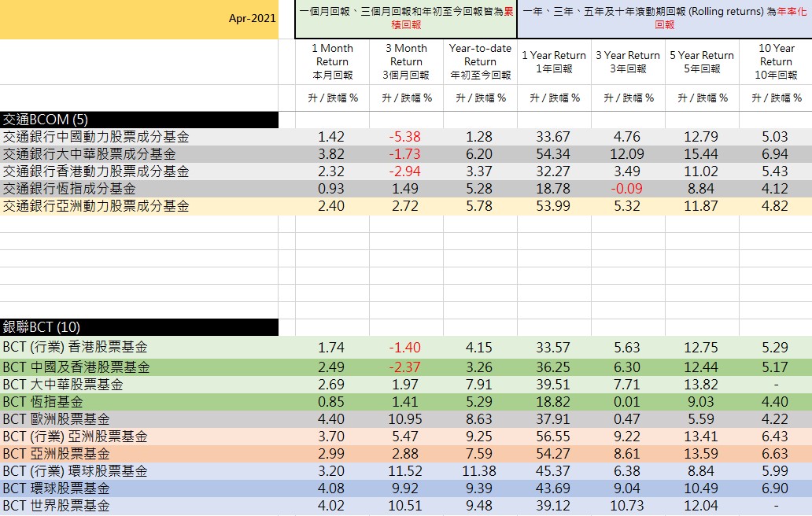The image size is (812, 516).
Task: Select the 11.52 three-month return cell
Action: [405, 471]
